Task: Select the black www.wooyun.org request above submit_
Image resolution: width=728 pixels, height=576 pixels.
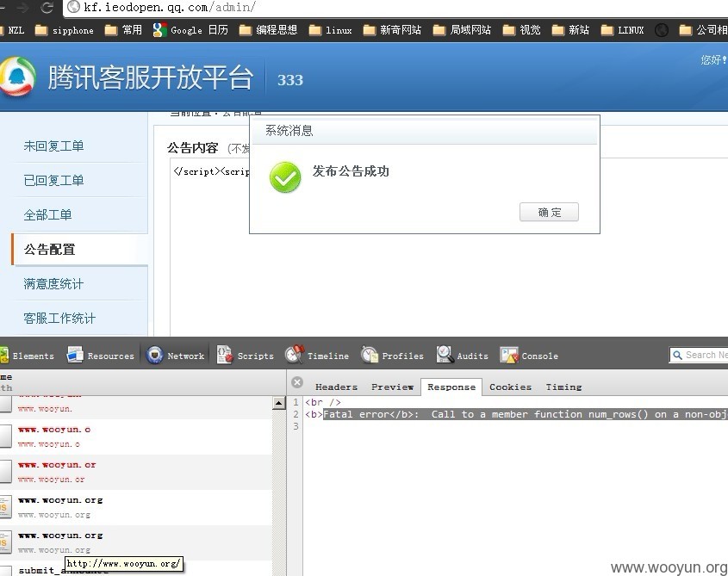Action: tap(136, 542)
